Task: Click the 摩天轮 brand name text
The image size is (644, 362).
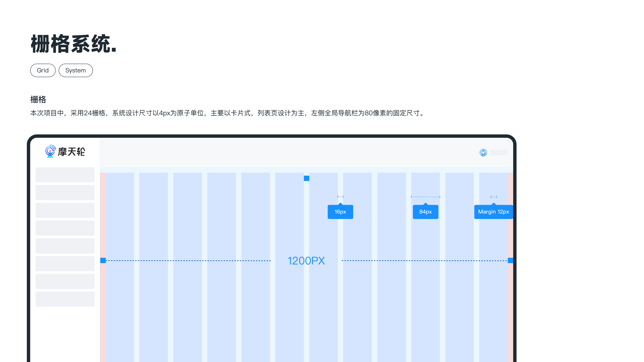Action: pyautogui.click(x=71, y=152)
